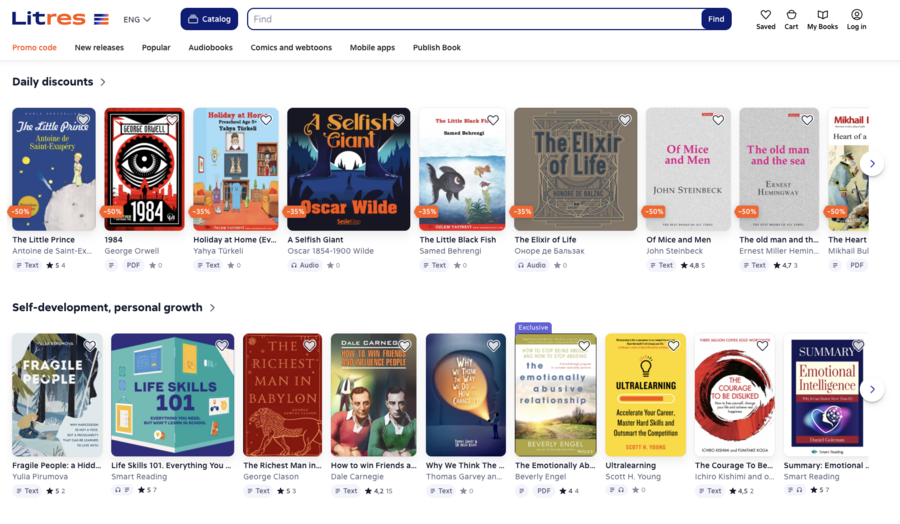Open the Catalog button
The height and width of the screenshot is (524, 900).
click(209, 19)
